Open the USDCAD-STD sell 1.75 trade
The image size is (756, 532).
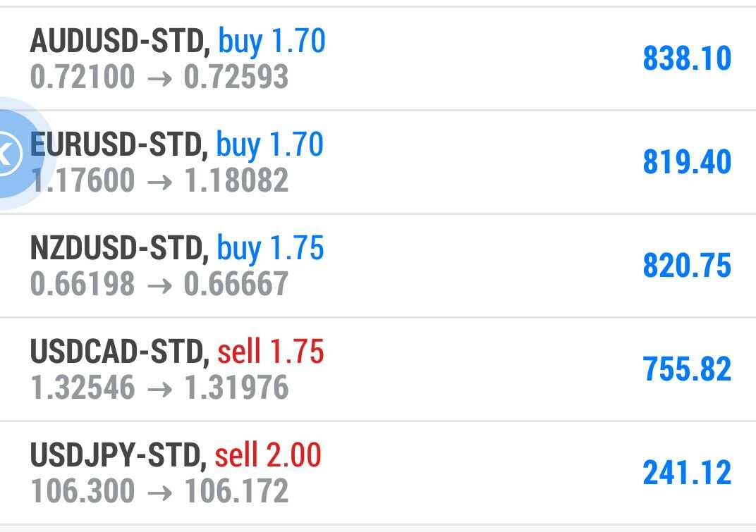(378, 369)
